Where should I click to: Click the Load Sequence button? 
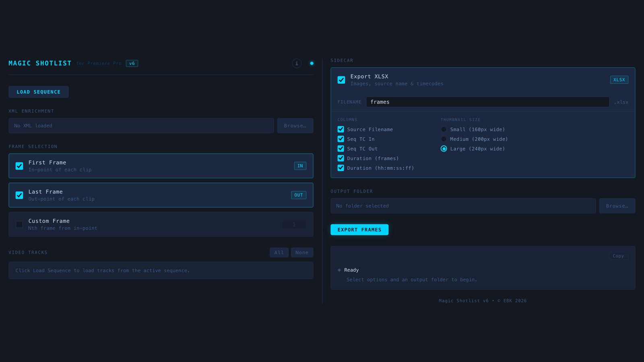point(39,92)
